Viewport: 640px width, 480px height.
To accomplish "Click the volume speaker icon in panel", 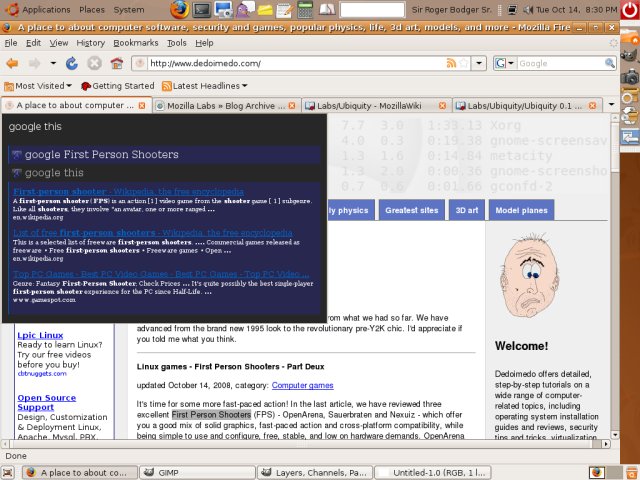I will (x=528, y=9).
